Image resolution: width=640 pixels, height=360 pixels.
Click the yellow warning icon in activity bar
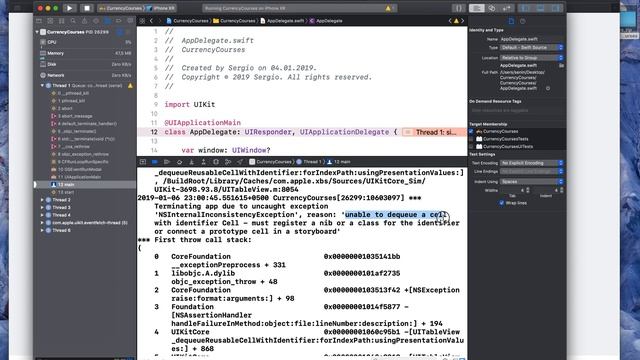tap(388, 8)
